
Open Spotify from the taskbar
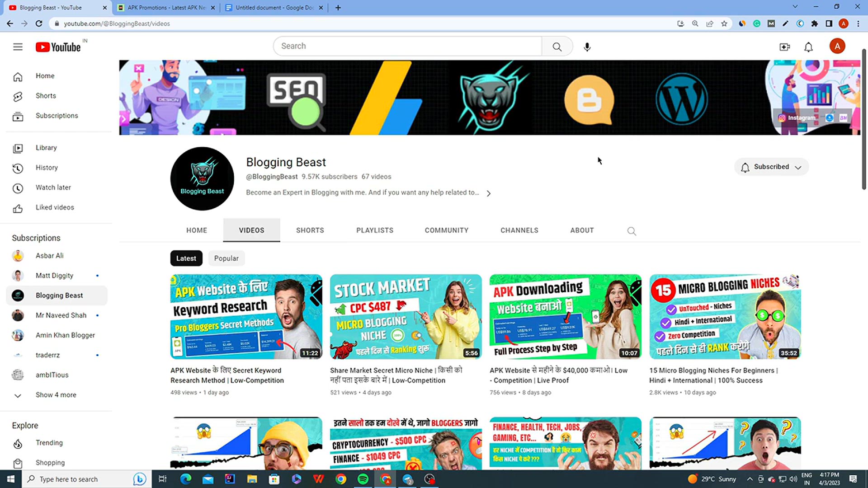coord(363,479)
